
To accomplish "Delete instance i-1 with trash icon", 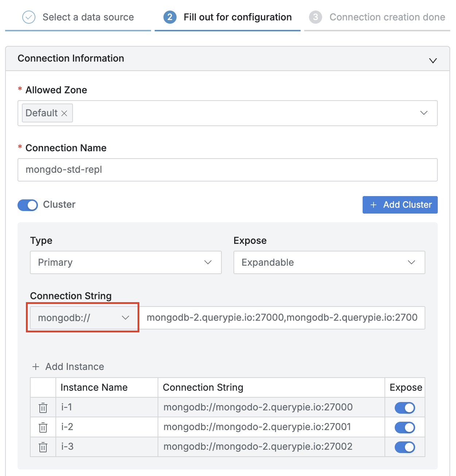I will (x=43, y=407).
